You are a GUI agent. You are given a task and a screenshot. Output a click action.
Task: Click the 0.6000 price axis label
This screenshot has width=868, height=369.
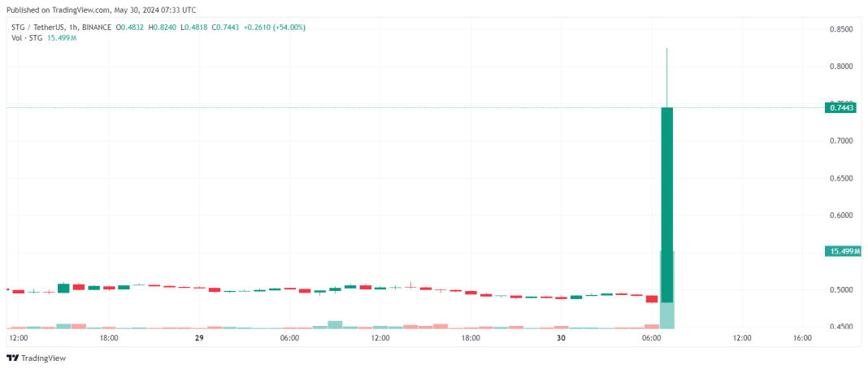pos(840,215)
